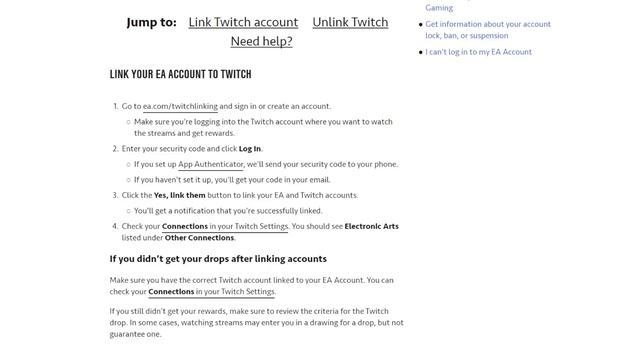
Task: Jump to the Unlink Twitch section
Action: (x=350, y=22)
